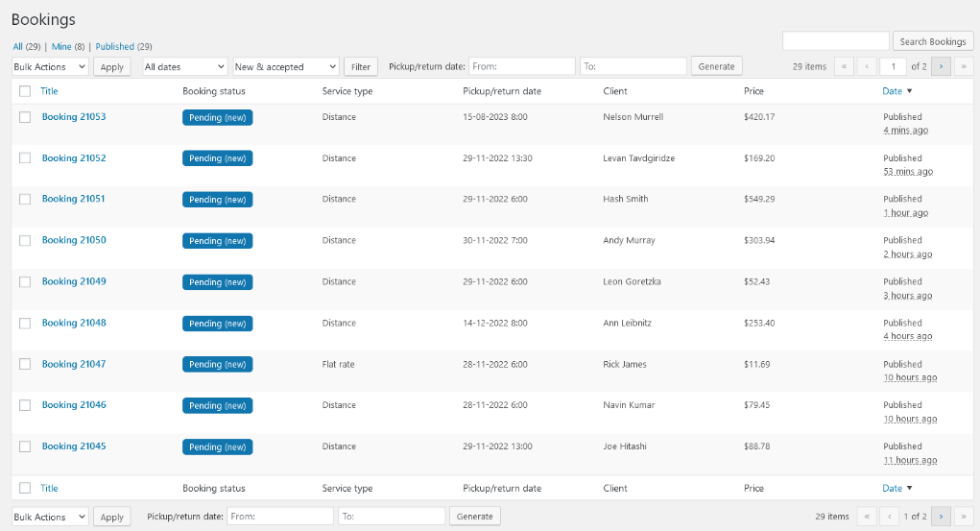Click the Search Bookings button

(933, 41)
